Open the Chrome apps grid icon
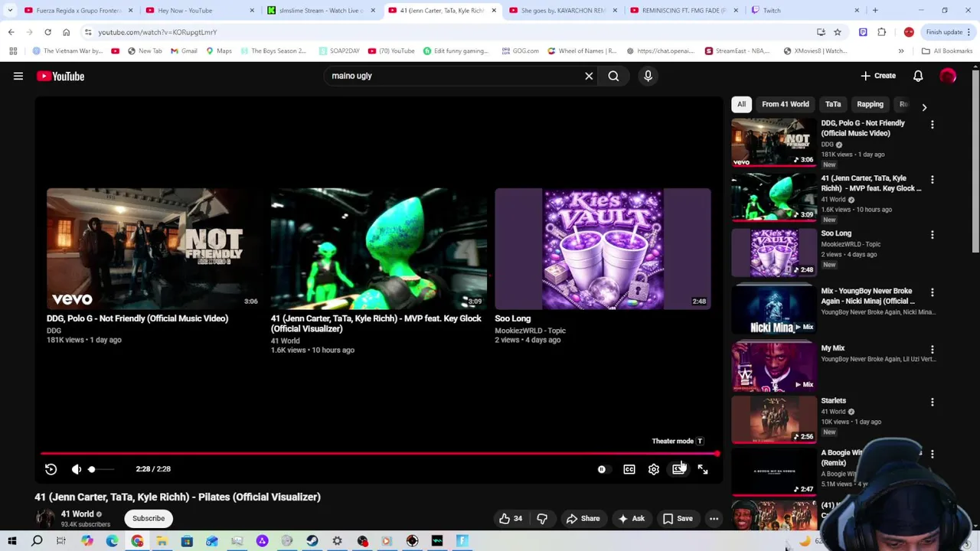Screen dimensions: 980x551 tap(13, 51)
